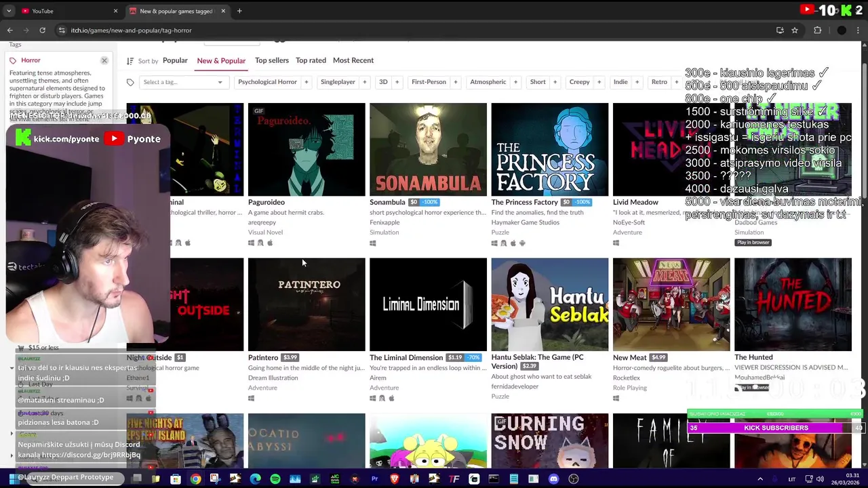Open The Princess Factory thumbnail
Image resolution: width=868 pixels, height=488 pixels.
click(x=549, y=149)
